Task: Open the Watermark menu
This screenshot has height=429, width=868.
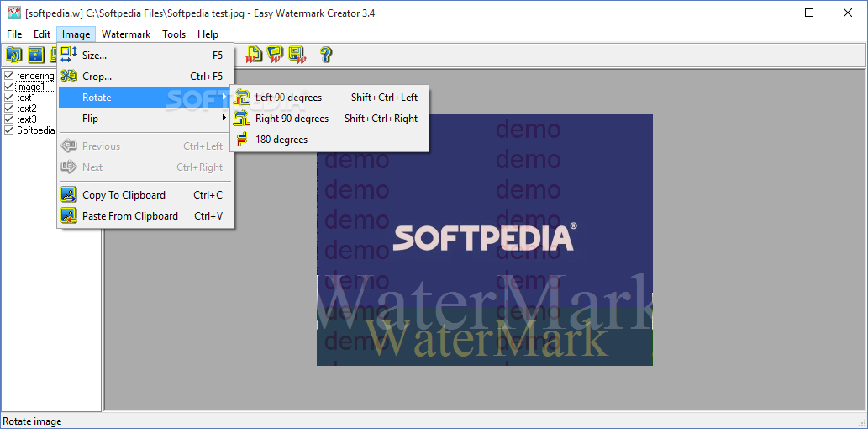Action: (126, 34)
